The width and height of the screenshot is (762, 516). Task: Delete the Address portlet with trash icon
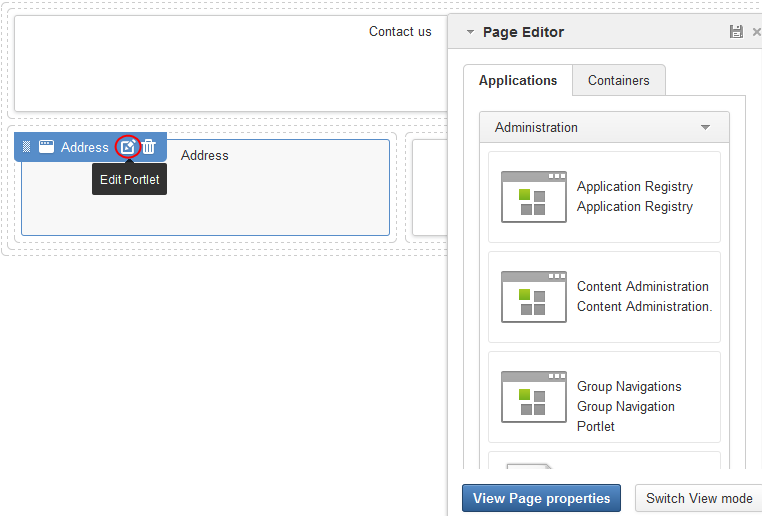[149, 147]
